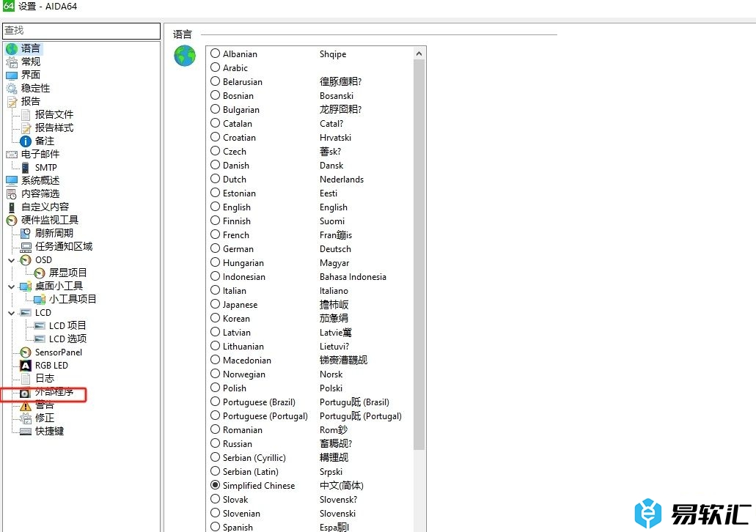Open the 小工具项目 tree item
This screenshot has height=532, width=756.
(x=73, y=299)
